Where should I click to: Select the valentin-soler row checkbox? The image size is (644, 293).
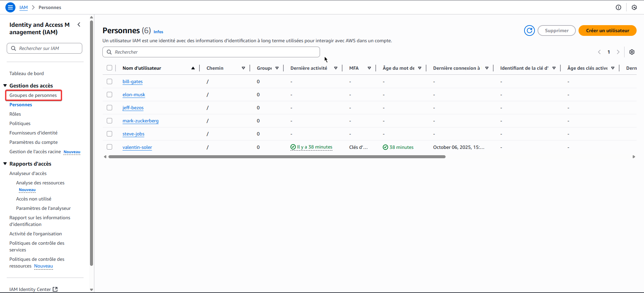[x=109, y=147]
